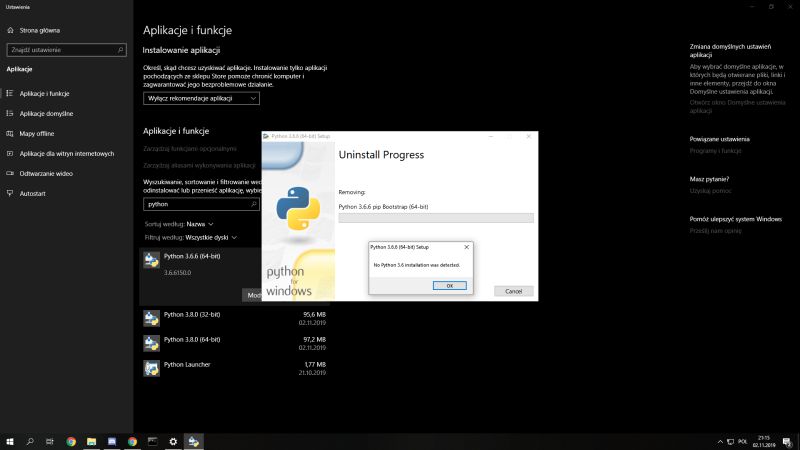Image resolution: width=800 pixels, height=450 pixels.
Task: Click the taskbar search icon
Action: [30, 441]
